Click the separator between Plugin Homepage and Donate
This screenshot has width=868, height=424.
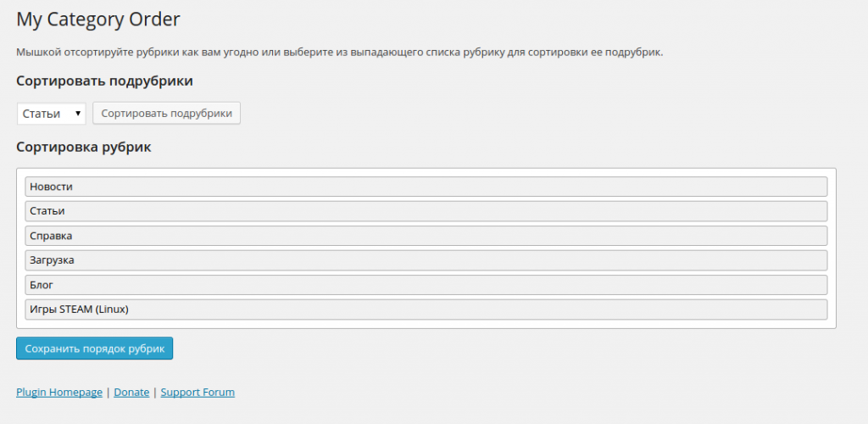tap(108, 393)
